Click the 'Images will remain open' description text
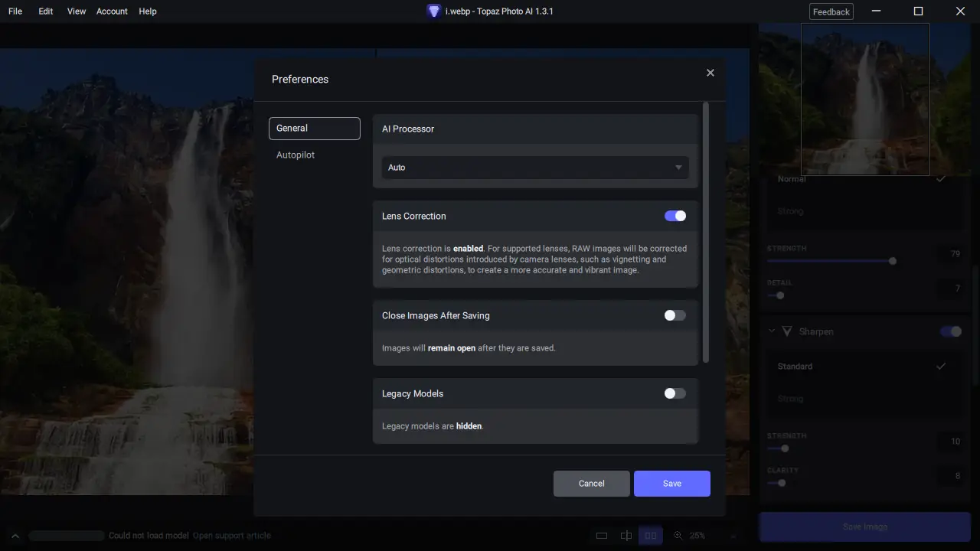 tap(469, 348)
